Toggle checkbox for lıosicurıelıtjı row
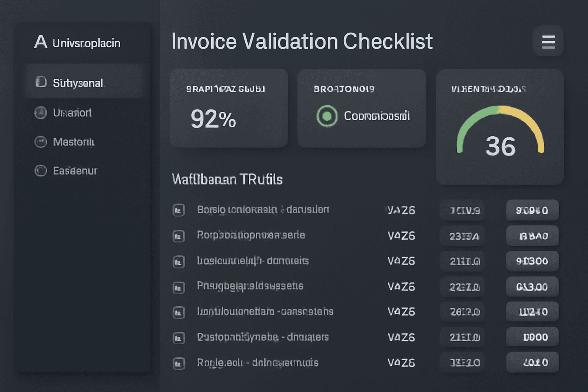 (178, 261)
